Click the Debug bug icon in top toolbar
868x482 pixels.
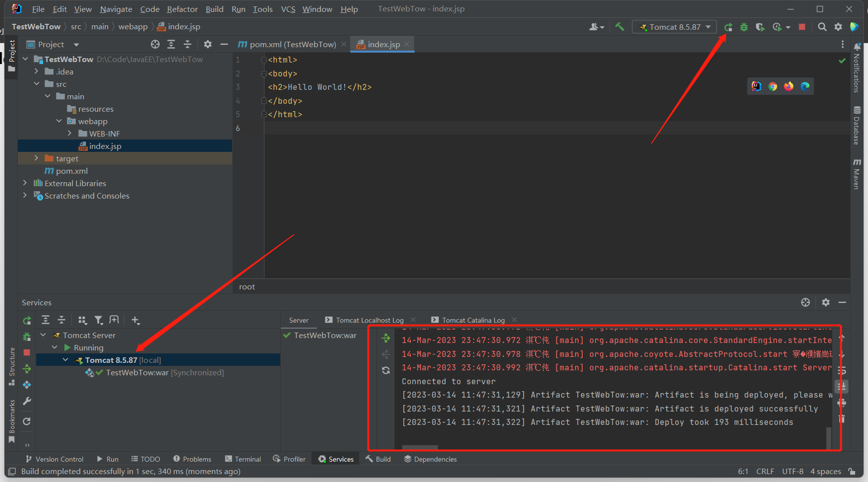click(744, 27)
